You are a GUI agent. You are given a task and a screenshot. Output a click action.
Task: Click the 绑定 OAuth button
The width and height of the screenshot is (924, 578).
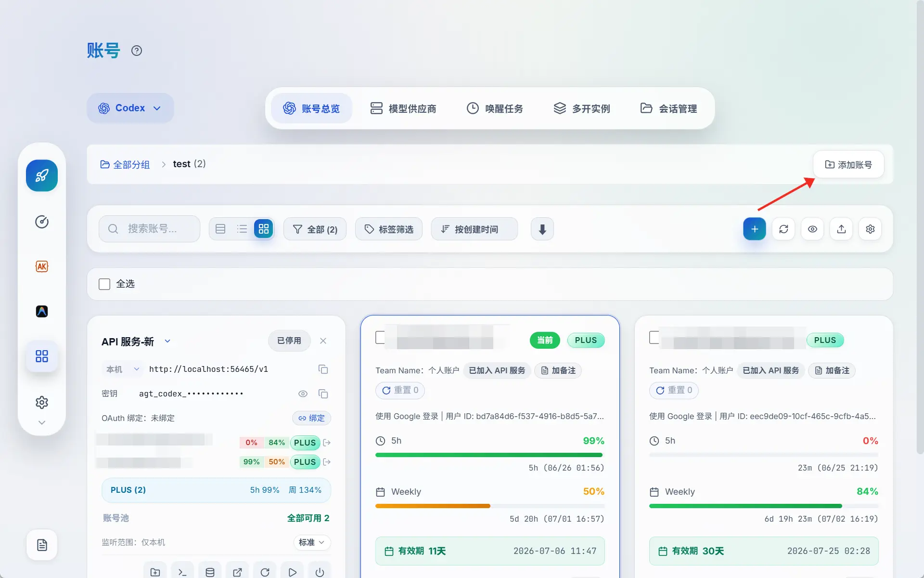311,418
